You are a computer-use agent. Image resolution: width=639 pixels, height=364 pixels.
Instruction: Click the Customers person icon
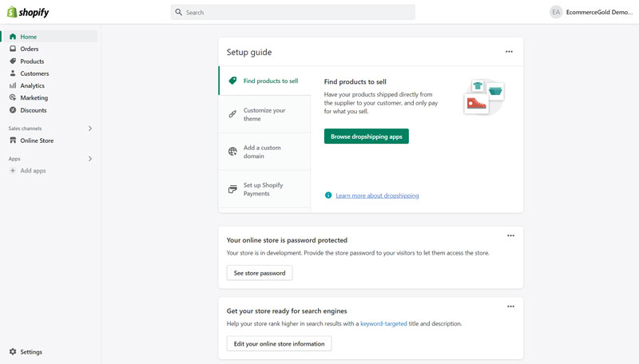[x=13, y=73]
